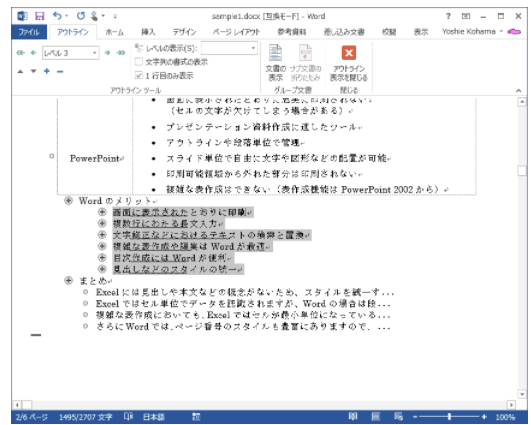
Task: Click 2/6 ページ in status bar
Action: pyautogui.click(x=32, y=417)
